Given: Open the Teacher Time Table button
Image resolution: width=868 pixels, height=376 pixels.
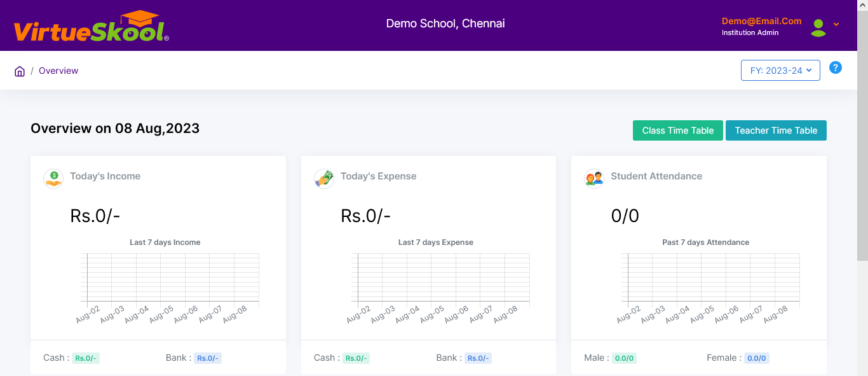Looking at the screenshot, I should click(776, 130).
